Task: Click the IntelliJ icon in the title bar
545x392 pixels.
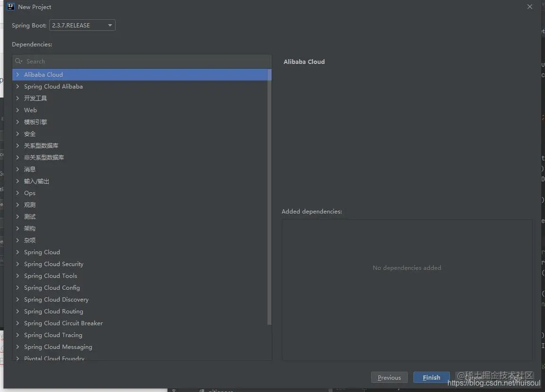Action: pos(11,7)
